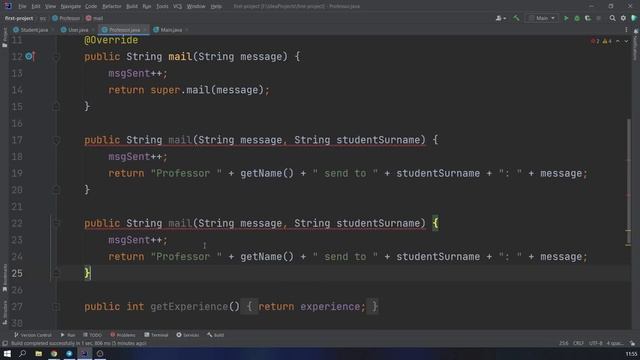640x360 pixels.
Task: Open the editor tabs more-options icon
Action: point(627,30)
